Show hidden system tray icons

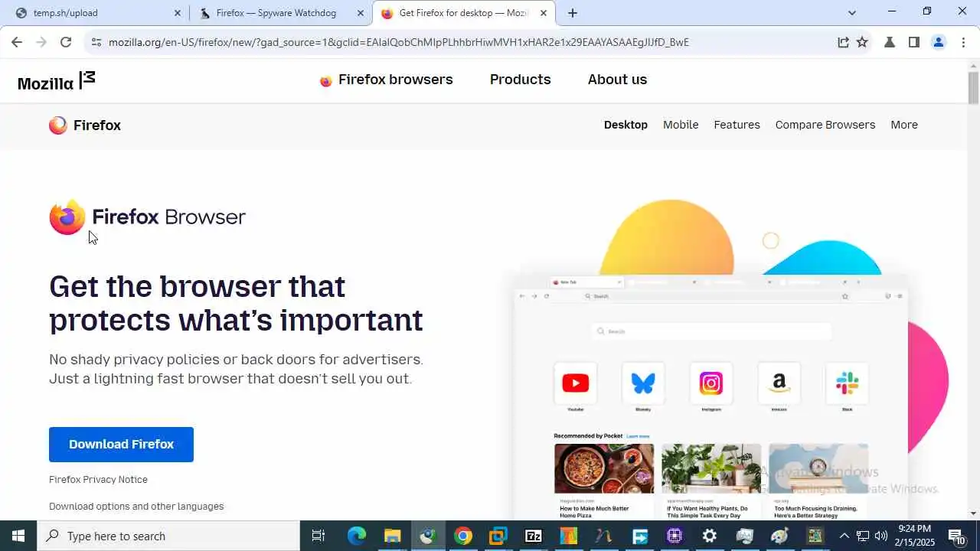point(844,536)
